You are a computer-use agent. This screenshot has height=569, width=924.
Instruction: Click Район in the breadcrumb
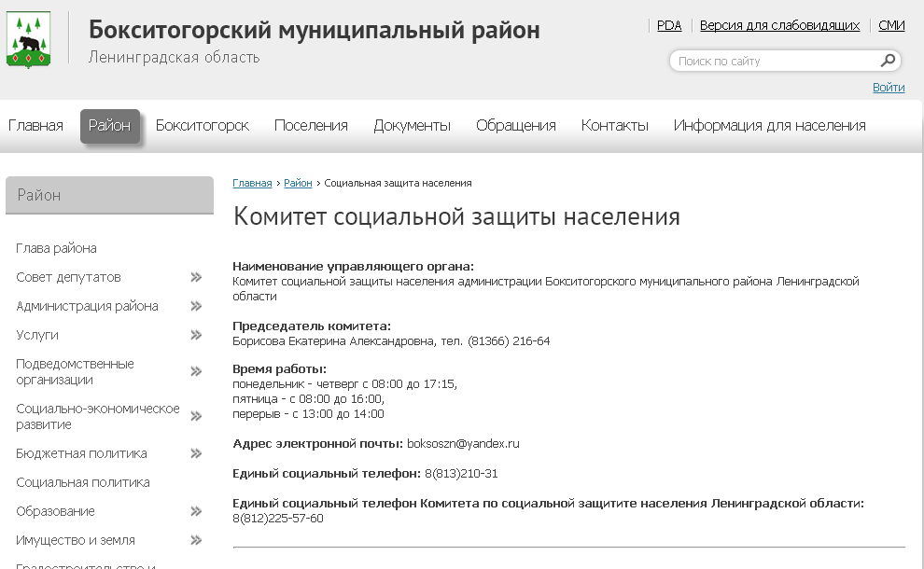click(x=298, y=183)
